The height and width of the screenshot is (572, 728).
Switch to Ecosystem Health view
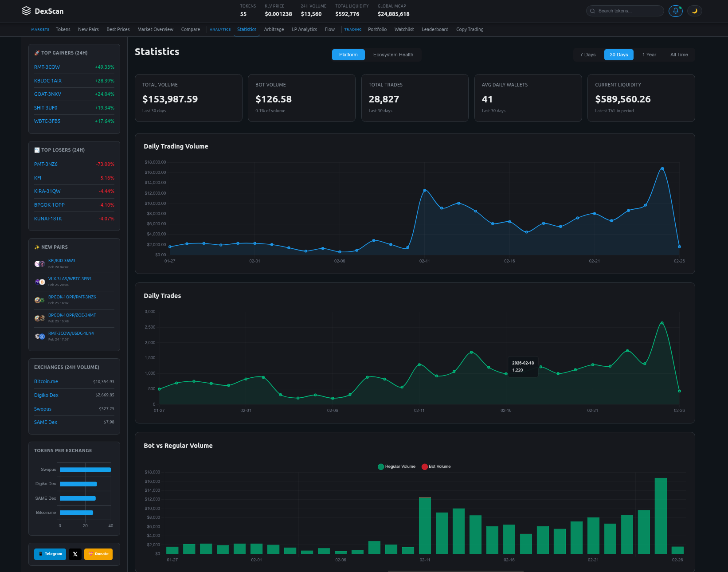(393, 55)
